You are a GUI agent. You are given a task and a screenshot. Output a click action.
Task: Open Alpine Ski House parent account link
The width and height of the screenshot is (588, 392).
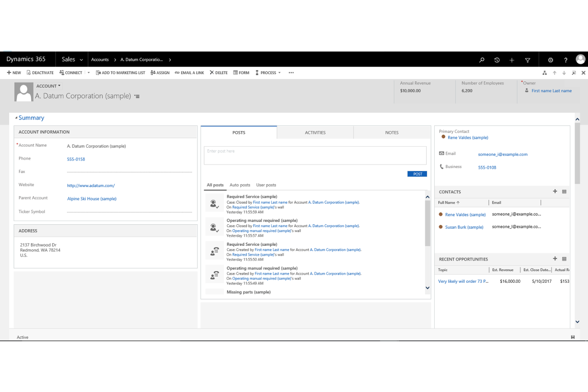pos(92,199)
